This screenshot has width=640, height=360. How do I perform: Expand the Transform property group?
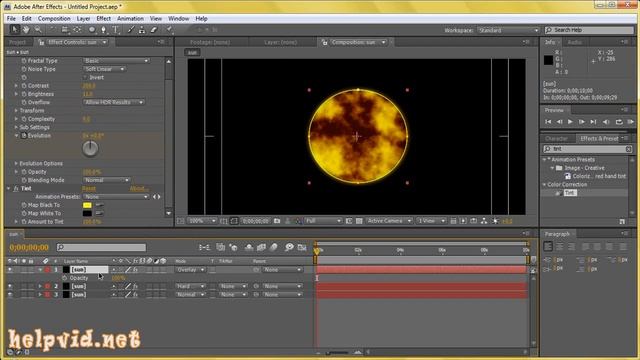pos(16,111)
